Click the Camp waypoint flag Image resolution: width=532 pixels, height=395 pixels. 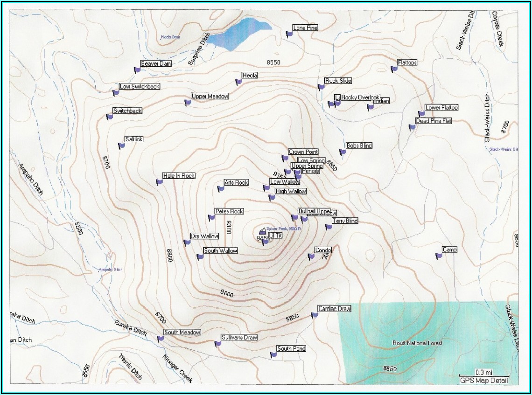pos(439,256)
